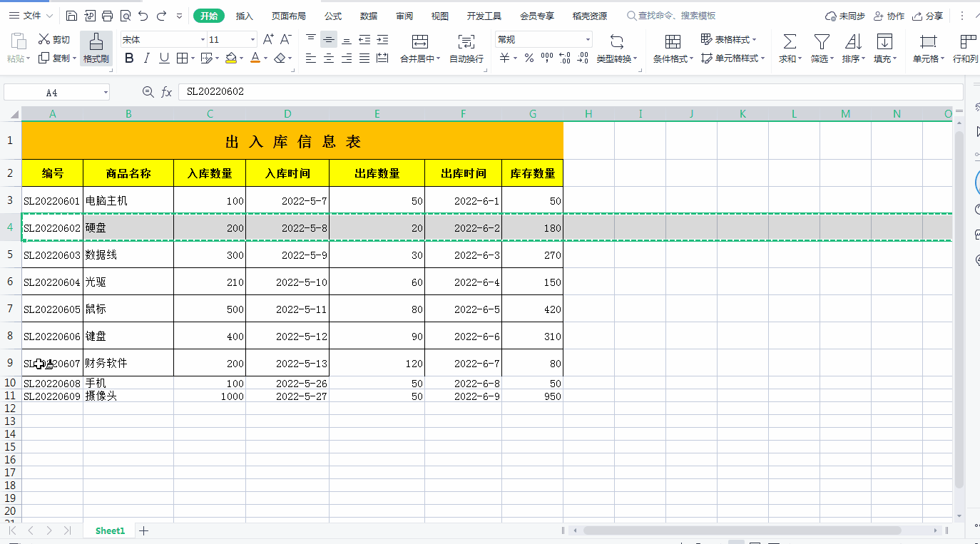This screenshot has width=980, height=544.
Task: Align text right horizontally
Action: pos(347,58)
